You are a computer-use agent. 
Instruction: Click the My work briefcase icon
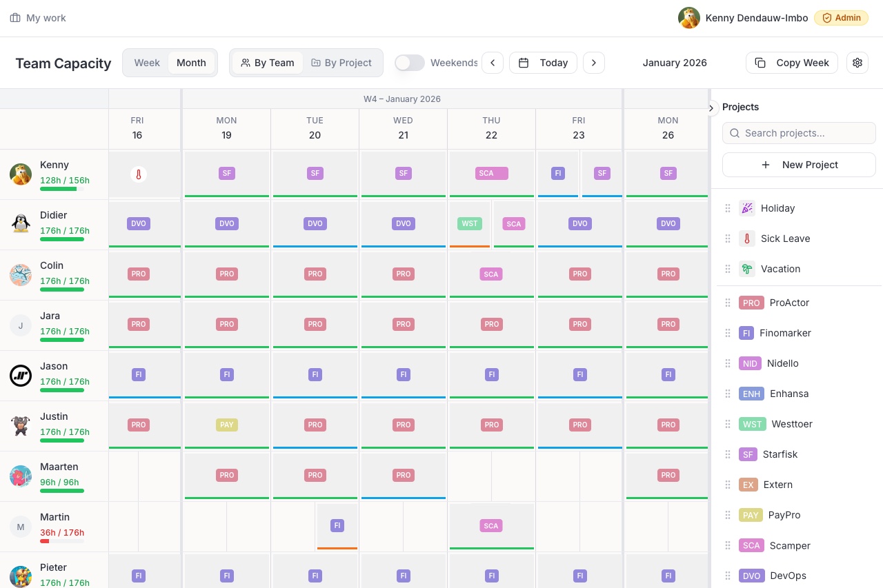click(15, 17)
